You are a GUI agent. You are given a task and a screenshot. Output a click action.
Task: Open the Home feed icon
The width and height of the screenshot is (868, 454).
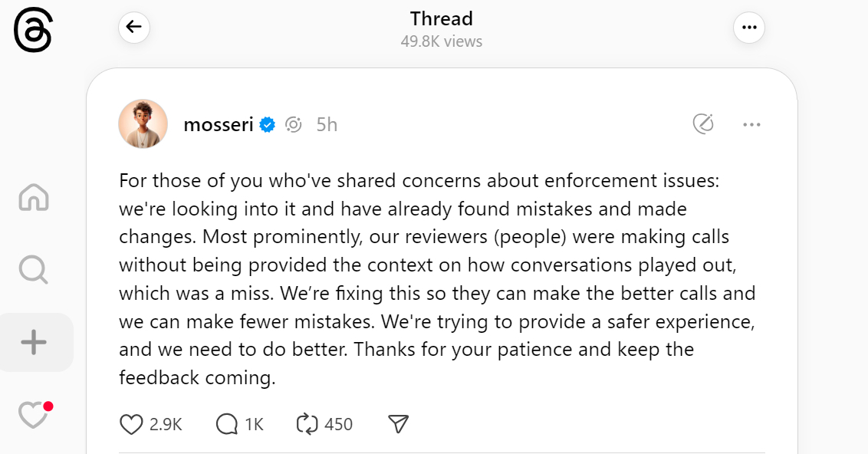(x=33, y=198)
